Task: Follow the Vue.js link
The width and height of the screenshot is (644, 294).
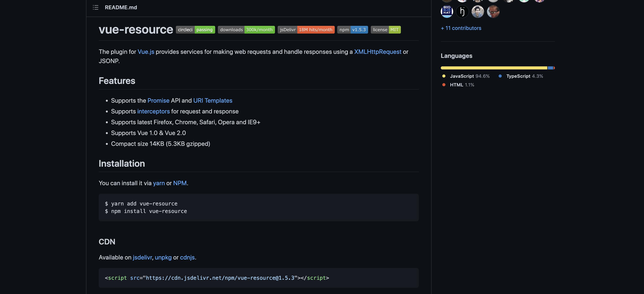Action: click(x=146, y=52)
